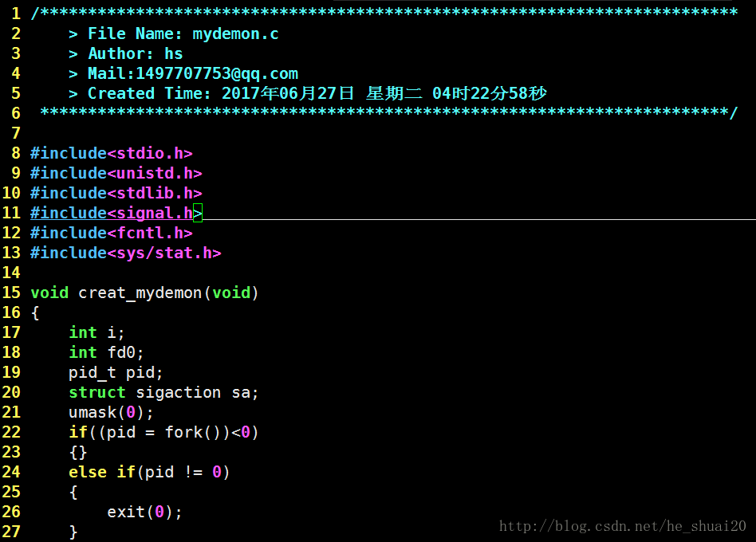Click line number 15 in the gutter
Screen dimensions: 756x542
pos(11,293)
